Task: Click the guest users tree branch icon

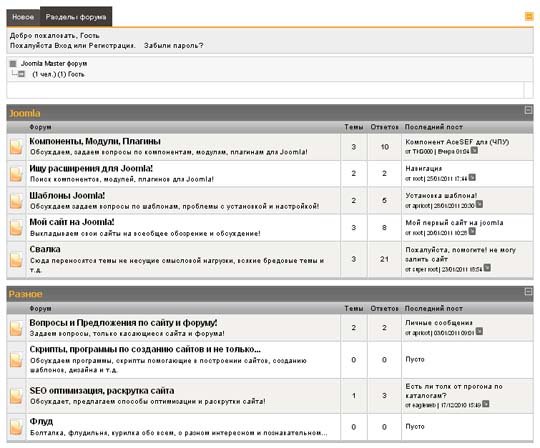Action: pos(21,74)
